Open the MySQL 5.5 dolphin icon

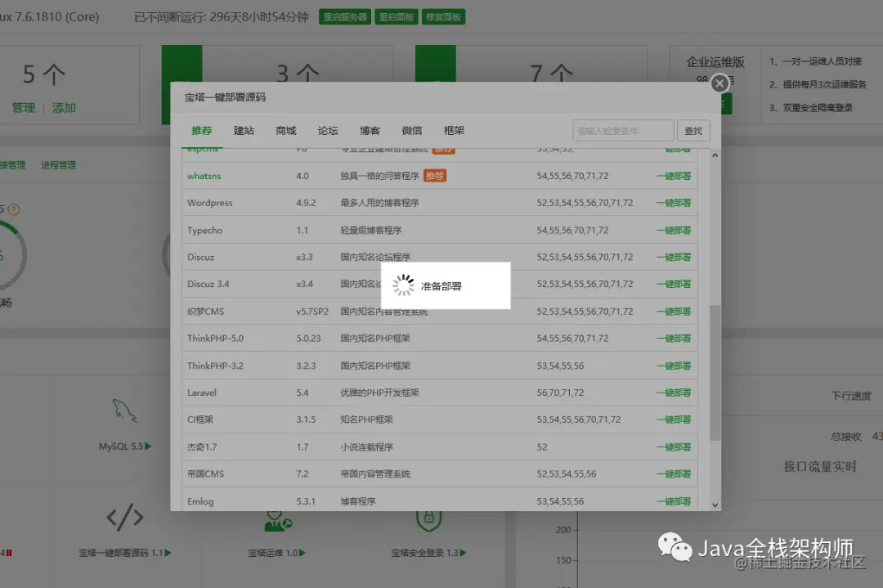[x=124, y=410]
